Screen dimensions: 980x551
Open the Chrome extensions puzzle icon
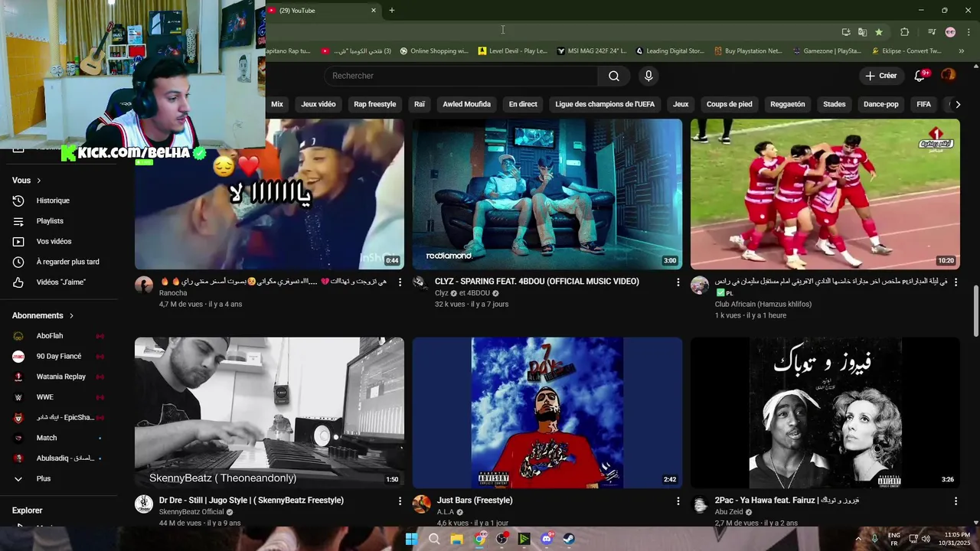[x=905, y=32]
